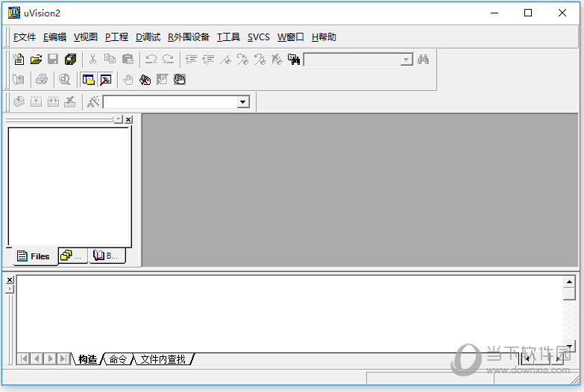Click the Print printer icon
584x392 pixels.
click(42, 79)
